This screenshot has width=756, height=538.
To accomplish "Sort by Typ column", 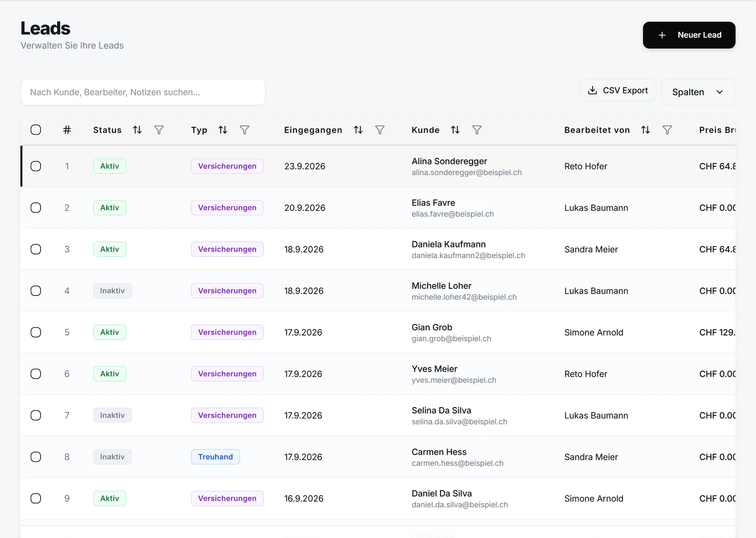I will [223, 130].
